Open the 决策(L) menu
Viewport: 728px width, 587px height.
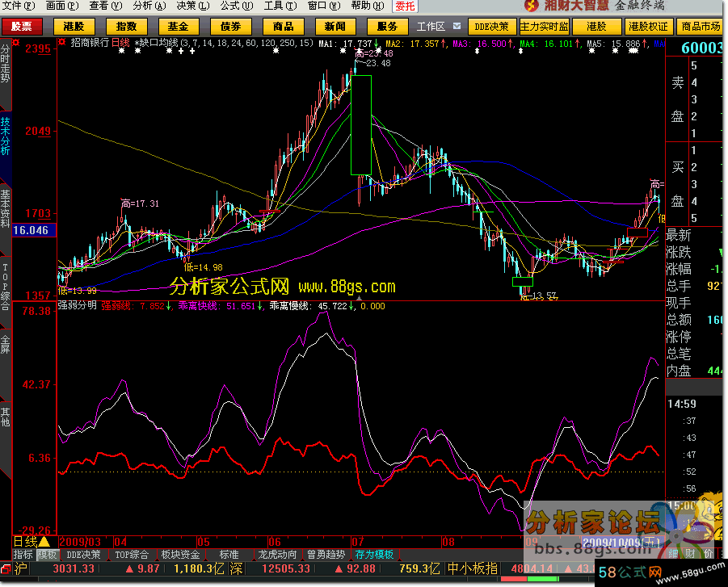coord(193,6)
